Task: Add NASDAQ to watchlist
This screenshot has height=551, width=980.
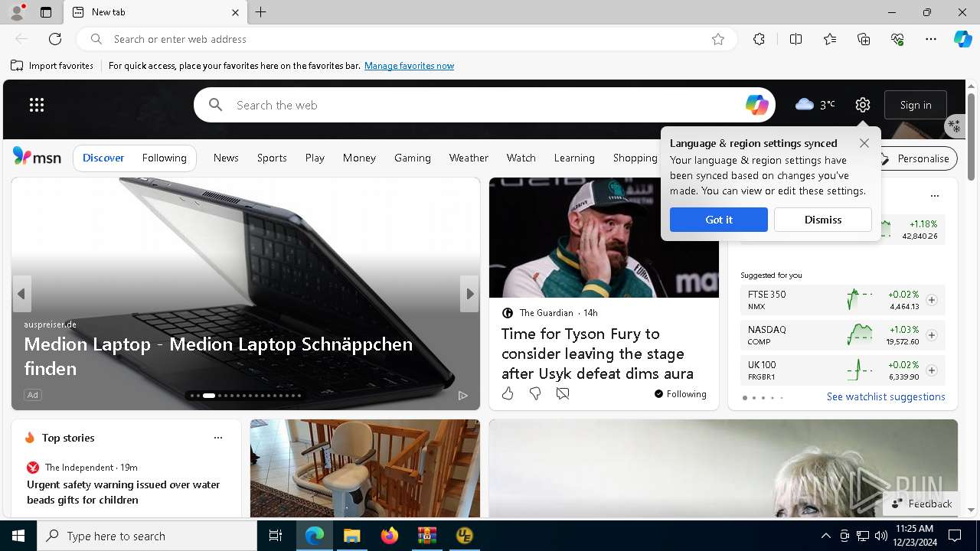Action: [x=932, y=335]
